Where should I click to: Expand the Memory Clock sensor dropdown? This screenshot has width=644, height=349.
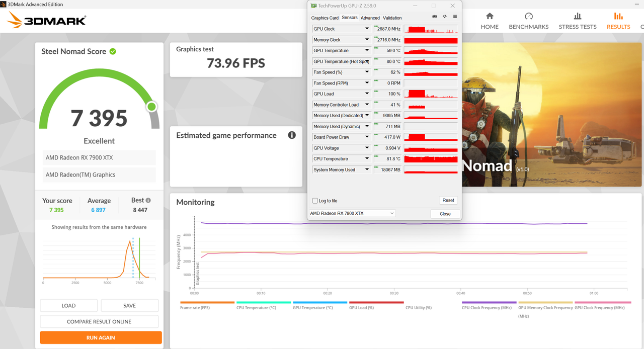click(367, 40)
